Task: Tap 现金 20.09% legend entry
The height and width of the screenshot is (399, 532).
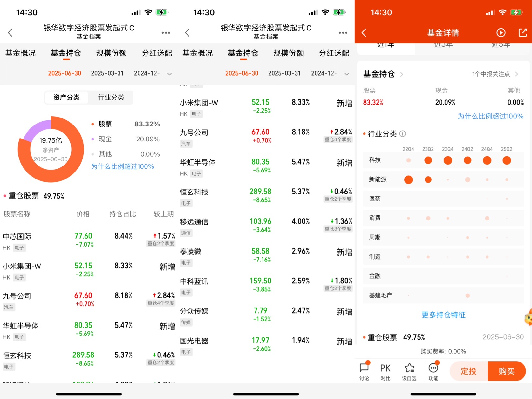Action: [126, 139]
